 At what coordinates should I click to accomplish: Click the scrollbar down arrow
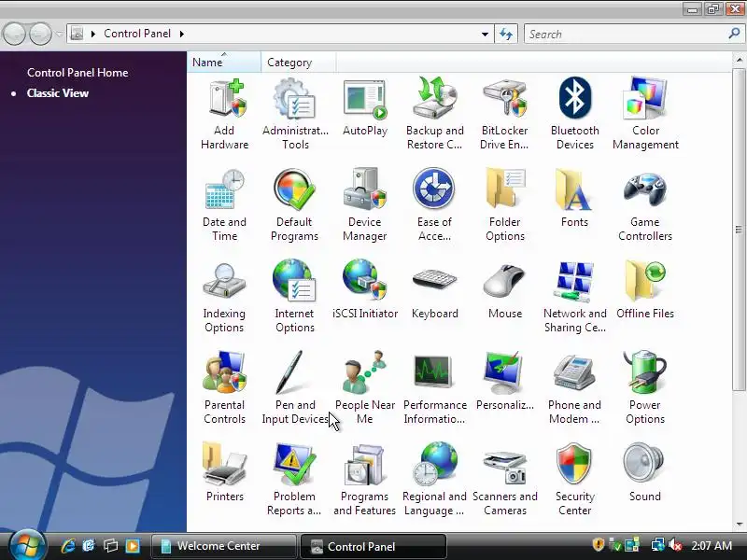tap(739, 525)
